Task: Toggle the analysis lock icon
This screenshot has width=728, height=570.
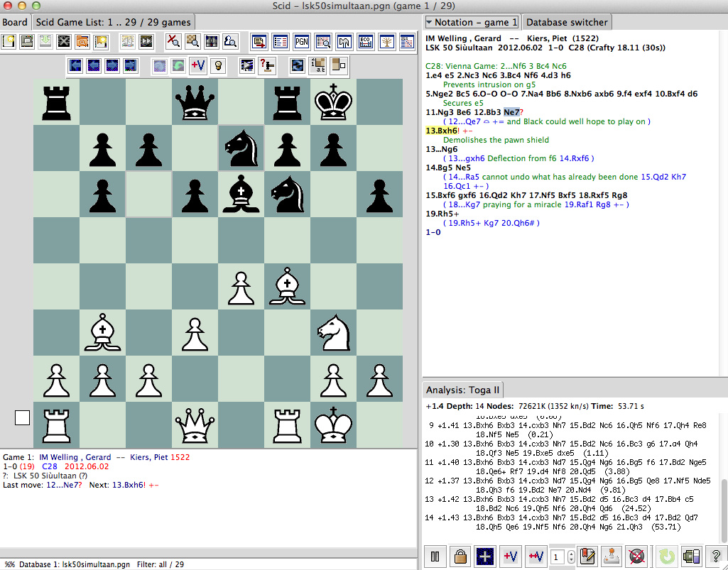Action: 460,556
